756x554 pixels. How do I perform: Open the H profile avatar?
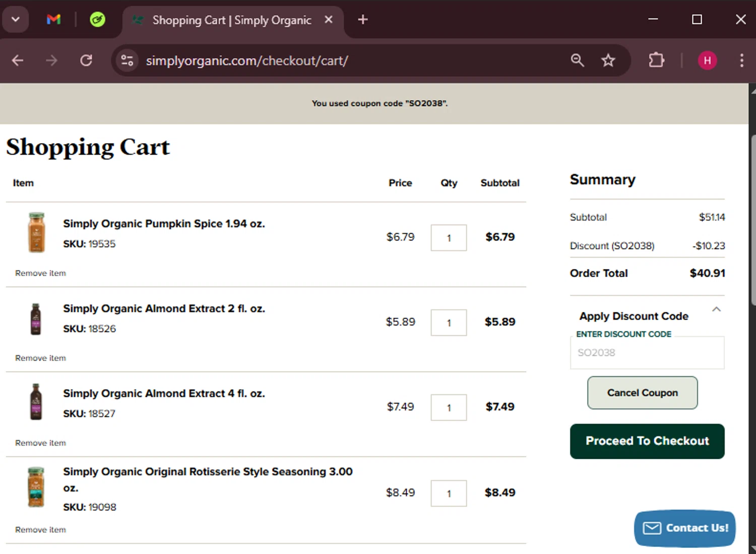point(707,60)
